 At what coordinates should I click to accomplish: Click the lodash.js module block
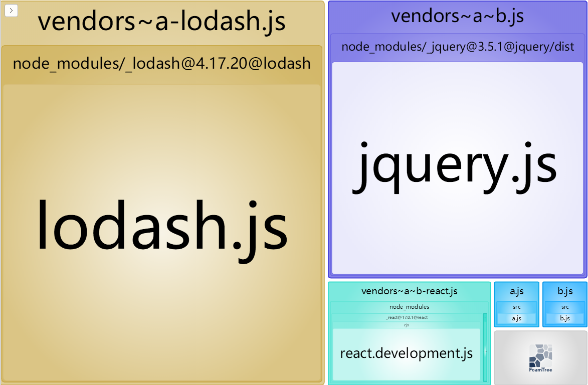161,233
